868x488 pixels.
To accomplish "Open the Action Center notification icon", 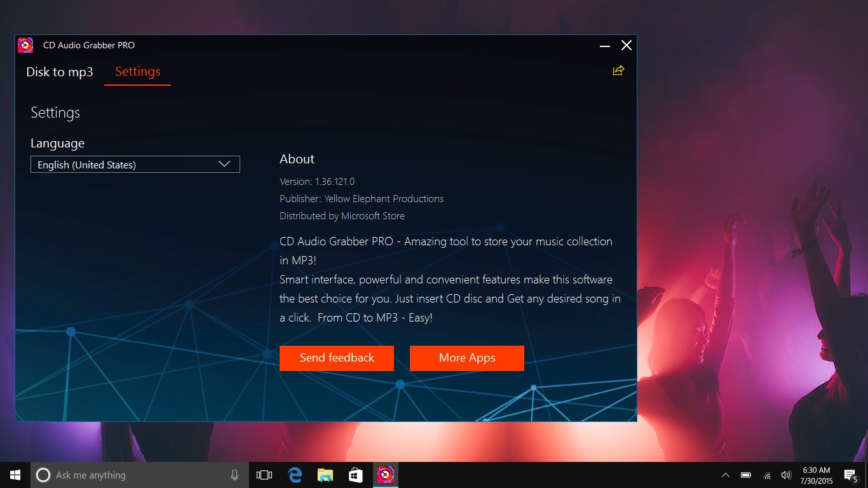I will coord(850,475).
